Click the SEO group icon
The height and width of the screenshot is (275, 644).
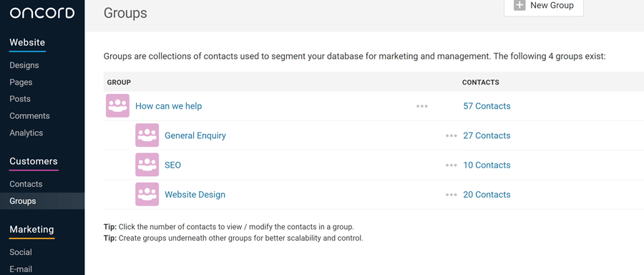coord(147,165)
